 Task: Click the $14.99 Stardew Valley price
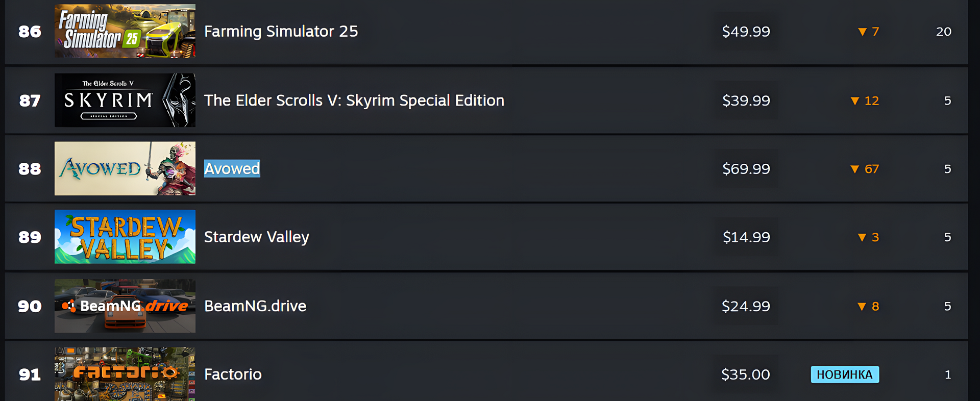point(746,237)
